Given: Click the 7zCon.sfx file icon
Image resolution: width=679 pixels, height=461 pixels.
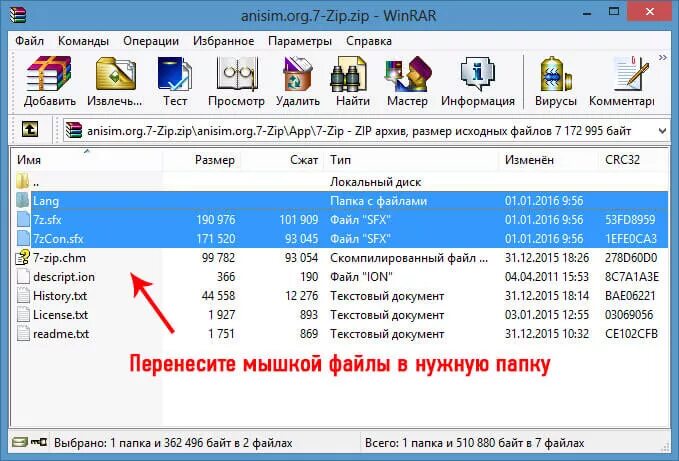Looking at the screenshot, I should pos(23,239).
